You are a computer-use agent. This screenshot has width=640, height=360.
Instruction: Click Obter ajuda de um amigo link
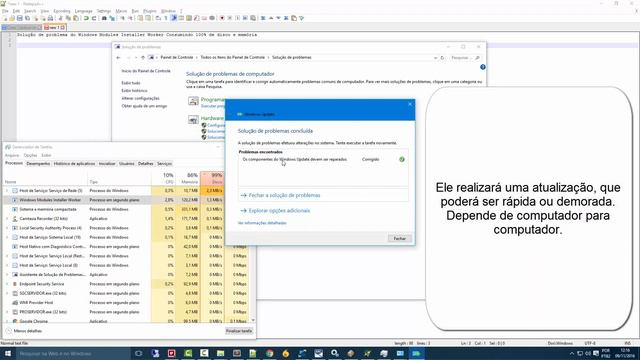(144, 106)
